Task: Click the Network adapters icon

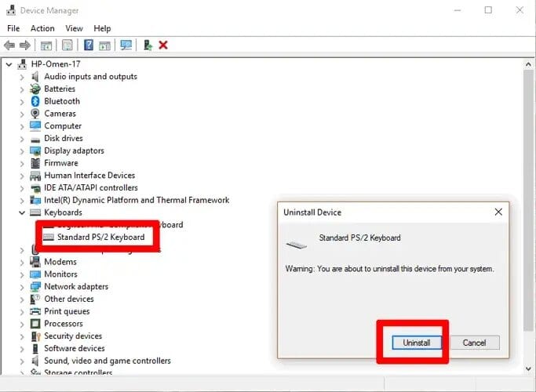Action: coord(35,287)
